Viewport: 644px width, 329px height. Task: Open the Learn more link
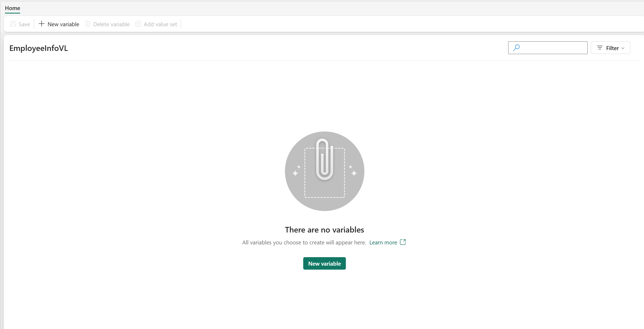(383, 242)
